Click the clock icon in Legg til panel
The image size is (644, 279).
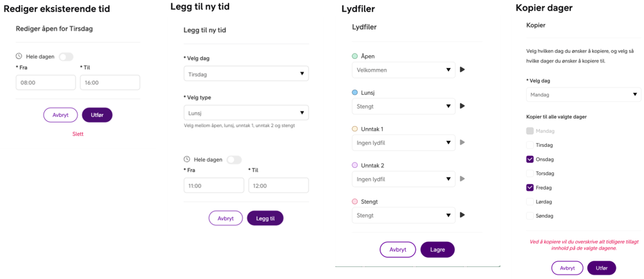click(x=187, y=160)
